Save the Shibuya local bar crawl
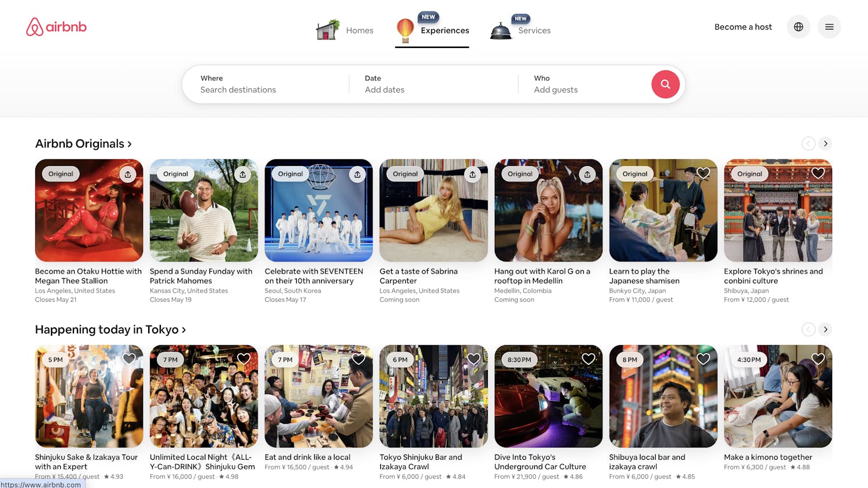 click(x=703, y=359)
